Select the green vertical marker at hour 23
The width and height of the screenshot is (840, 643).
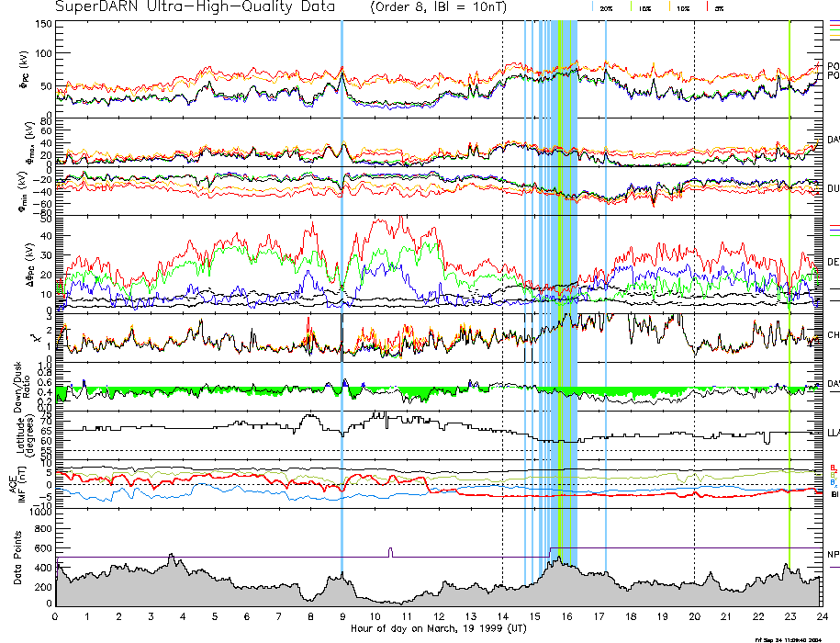coord(790,276)
